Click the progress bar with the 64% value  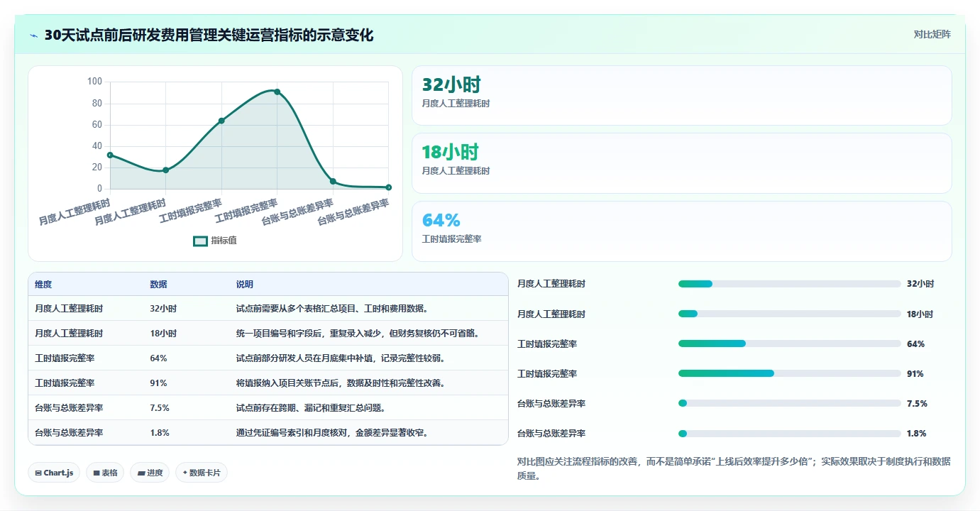pos(789,344)
